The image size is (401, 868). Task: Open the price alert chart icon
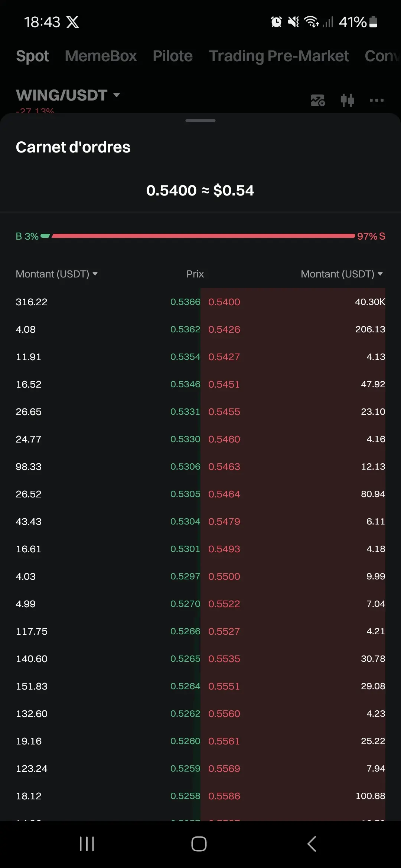[x=318, y=100]
